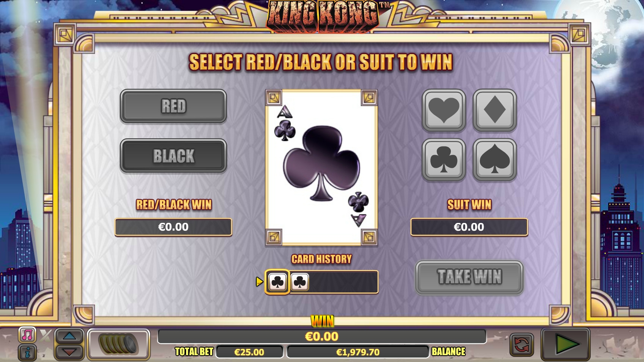This screenshot has height=362, width=644.
Task: Choose the BLACK gamble button
Action: pos(173,156)
